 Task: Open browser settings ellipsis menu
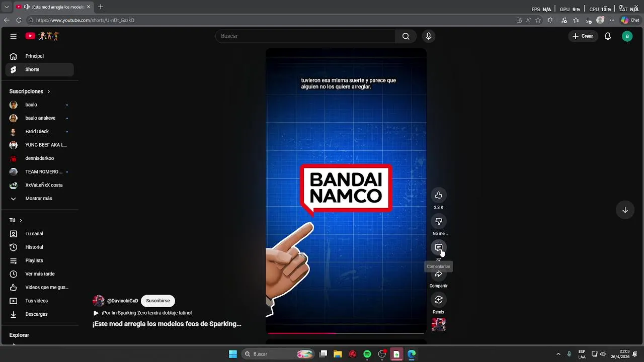click(612, 20)
